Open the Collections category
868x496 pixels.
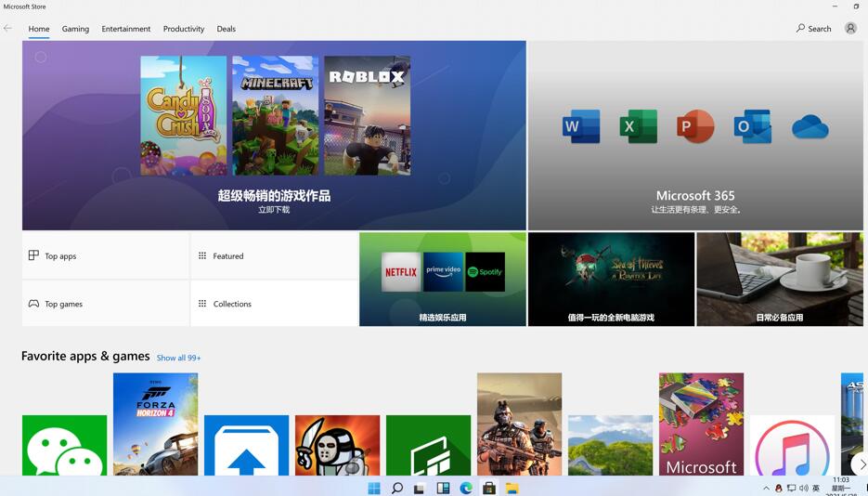pos(274,304)
